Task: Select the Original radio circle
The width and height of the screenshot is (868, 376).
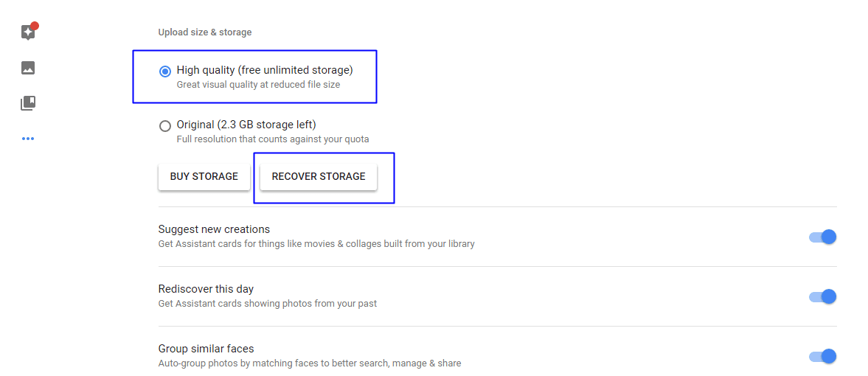Action: (165, 126)
